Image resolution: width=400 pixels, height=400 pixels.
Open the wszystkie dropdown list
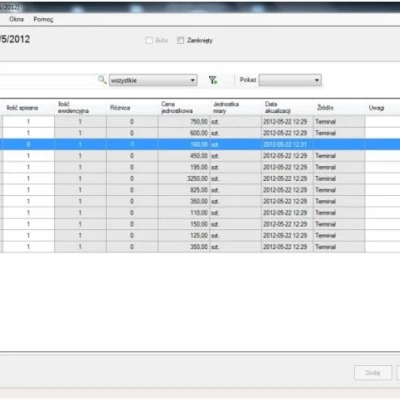point(153,80)
